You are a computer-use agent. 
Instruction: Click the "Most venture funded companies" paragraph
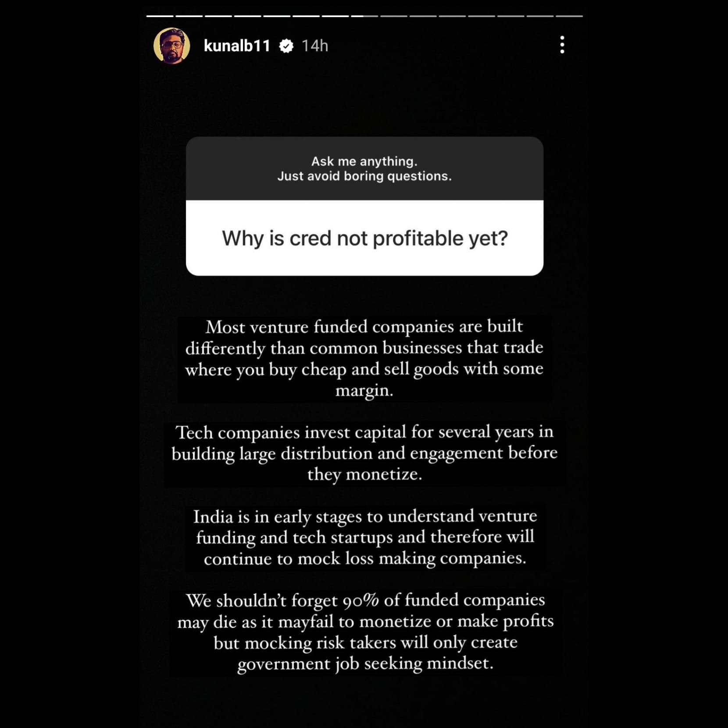(x=364, y=359)
